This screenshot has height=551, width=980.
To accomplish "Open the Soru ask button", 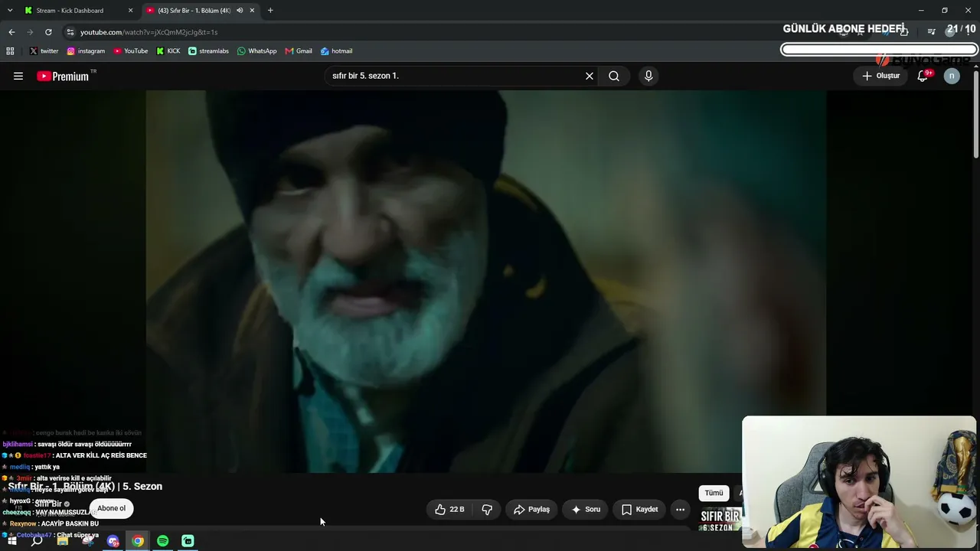I will click(586, 509).
